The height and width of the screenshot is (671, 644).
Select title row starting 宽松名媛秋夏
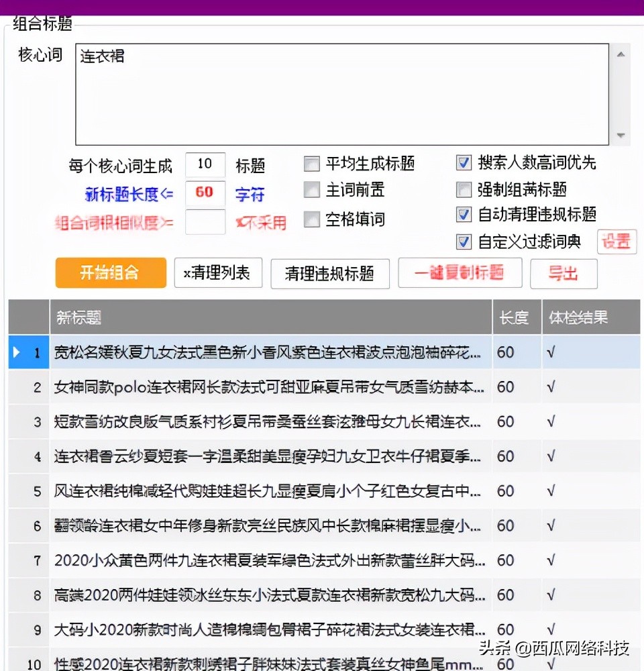click(x=271, y=352)
